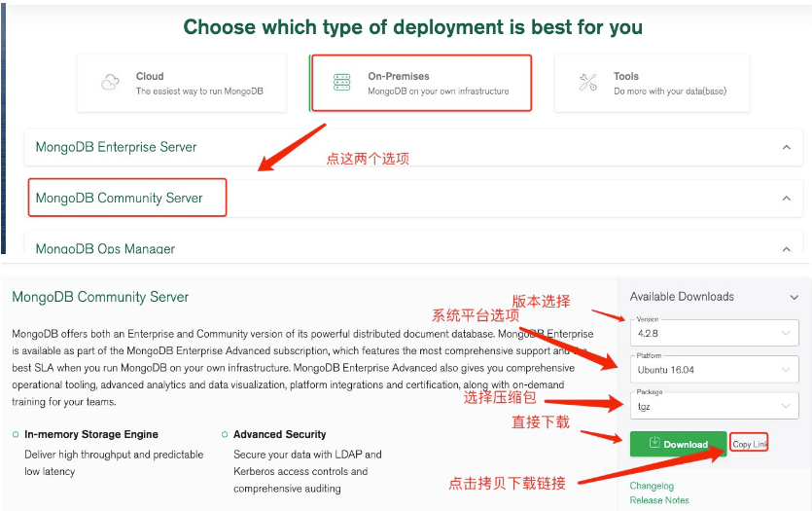The image size is (812, 511).
Task: Open the Version dropdown showing 4.2.8
Action: click(714, 333)
